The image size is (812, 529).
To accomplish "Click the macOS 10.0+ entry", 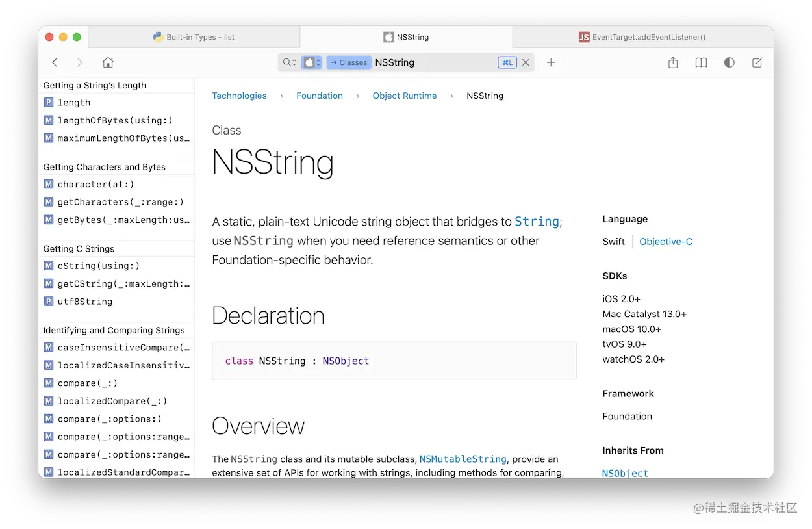I will pyautogui.click(x=631, y=329).
